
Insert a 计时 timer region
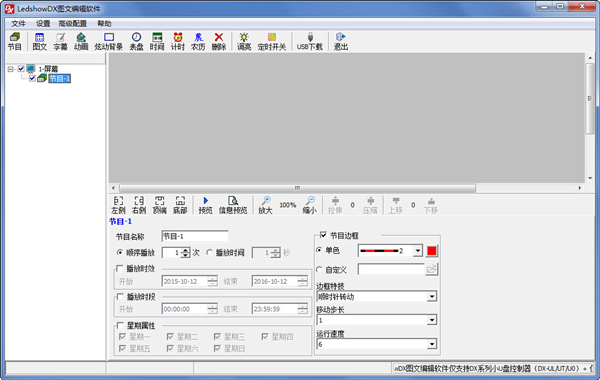178,41
